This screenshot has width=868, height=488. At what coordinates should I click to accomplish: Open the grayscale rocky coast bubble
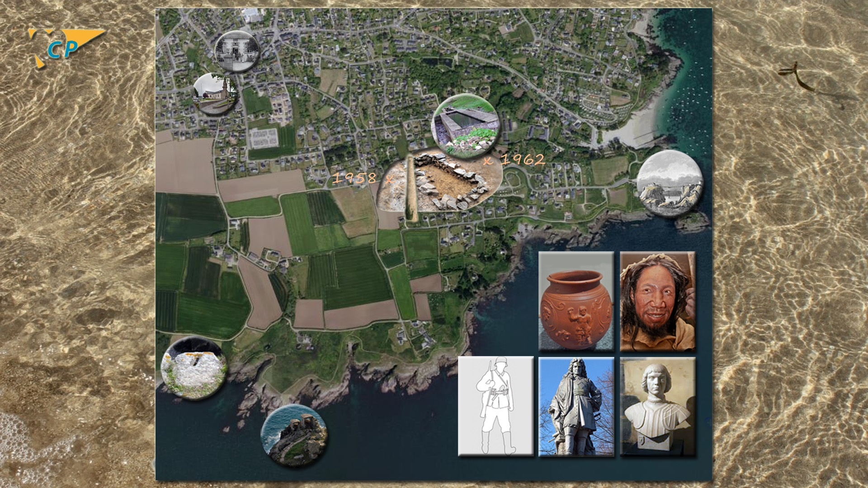670,183
